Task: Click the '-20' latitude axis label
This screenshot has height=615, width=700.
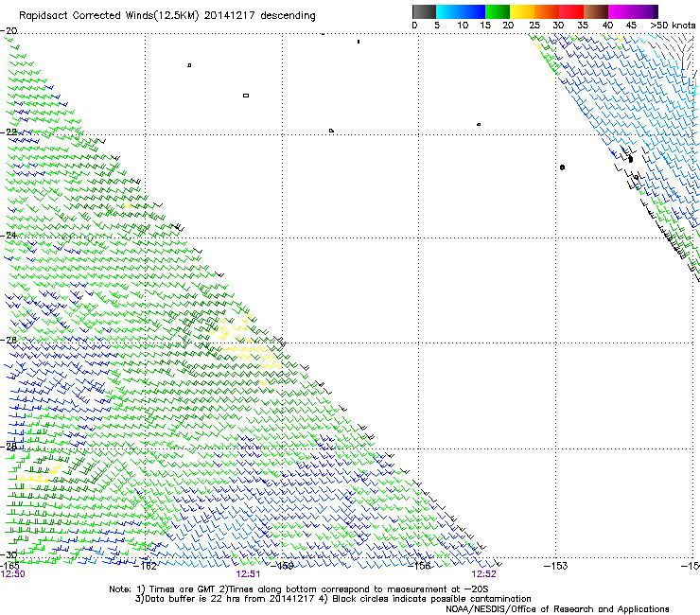Action: click(x=9, y=31)
